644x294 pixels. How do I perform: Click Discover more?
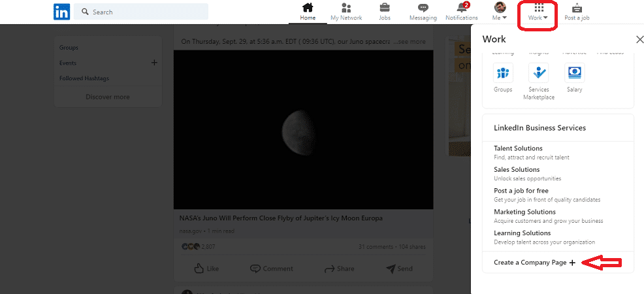pyautogui.click(x=108, y=97)
